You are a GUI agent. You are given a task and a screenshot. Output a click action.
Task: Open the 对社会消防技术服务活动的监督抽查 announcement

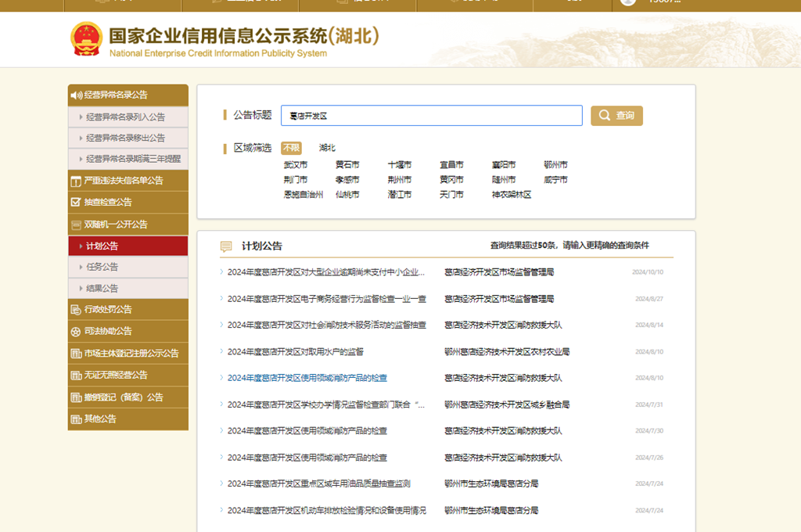(327, 325)
